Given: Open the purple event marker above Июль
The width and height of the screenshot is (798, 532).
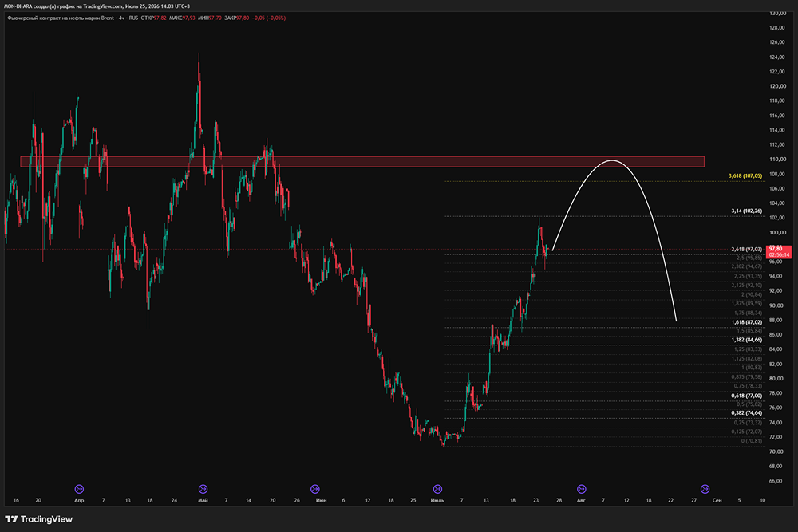Looking at the screenshot, I should (x=437, y=489).
